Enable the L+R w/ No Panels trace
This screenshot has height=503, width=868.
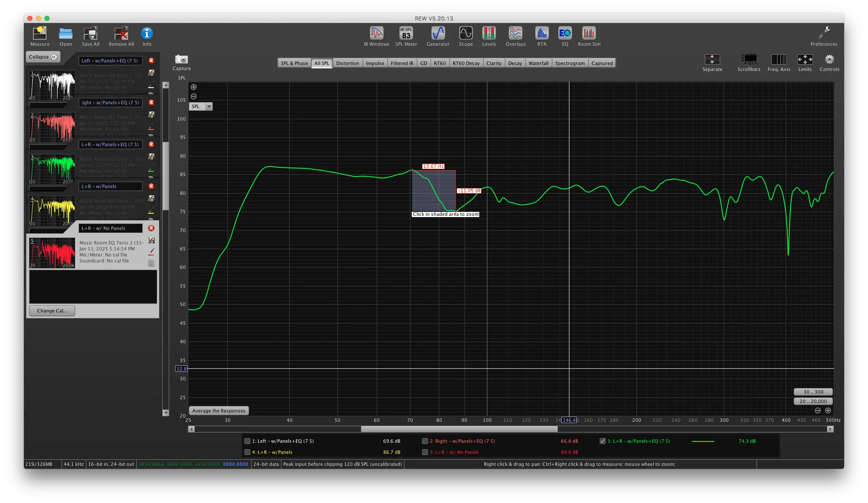(x=425, y=452)
